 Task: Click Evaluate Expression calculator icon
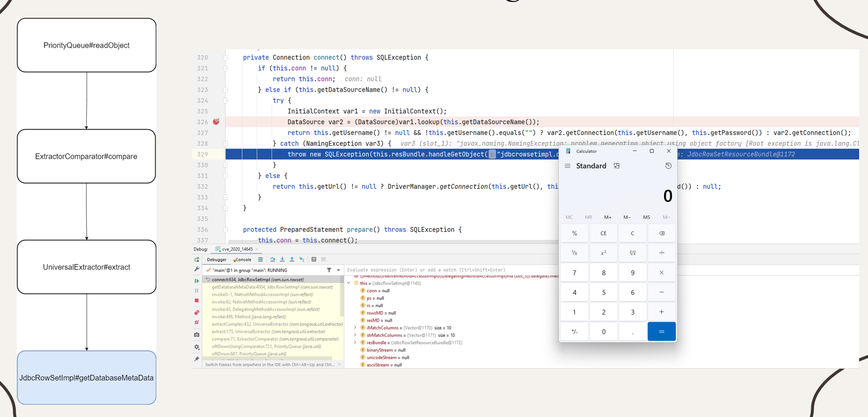click(x=314, y=259)
